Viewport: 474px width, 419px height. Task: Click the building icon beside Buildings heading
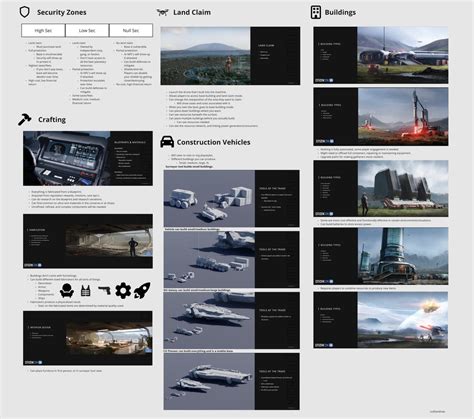[x=316, y=12]
